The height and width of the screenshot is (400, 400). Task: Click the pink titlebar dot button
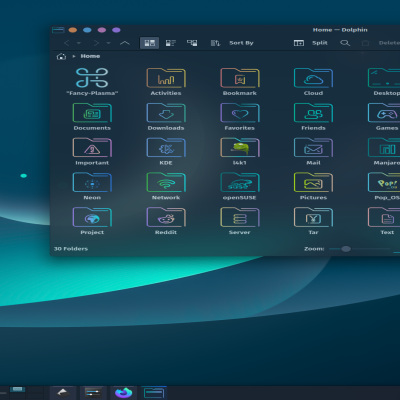coord(102,30)
